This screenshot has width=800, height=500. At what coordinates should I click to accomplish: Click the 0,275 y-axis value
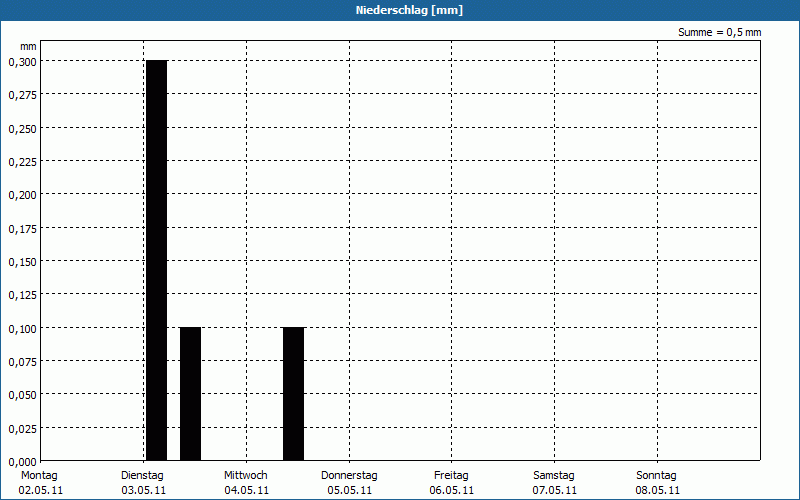(x=22, y=95)
